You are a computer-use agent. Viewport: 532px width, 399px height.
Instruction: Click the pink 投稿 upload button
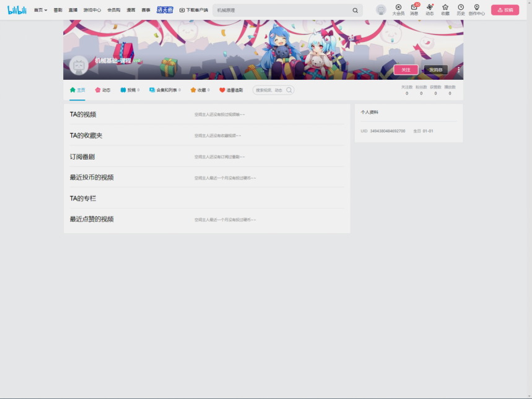pos(505,10)
